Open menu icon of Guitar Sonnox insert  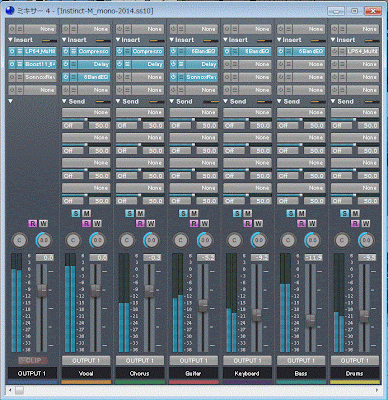coord(181,77)
